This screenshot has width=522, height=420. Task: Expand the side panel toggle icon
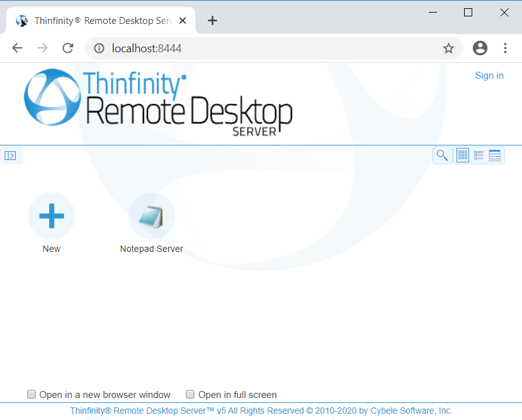(x=10, y=156)
